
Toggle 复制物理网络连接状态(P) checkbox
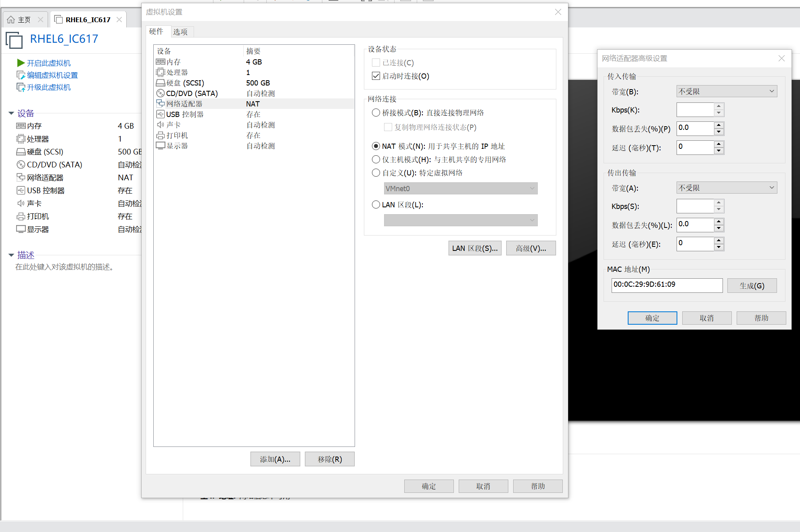388,127
